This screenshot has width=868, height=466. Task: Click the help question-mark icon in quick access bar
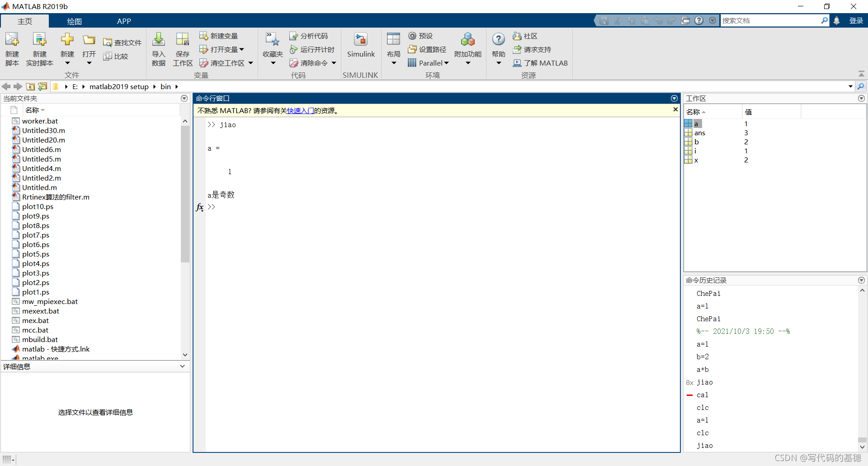coord(699,20)
